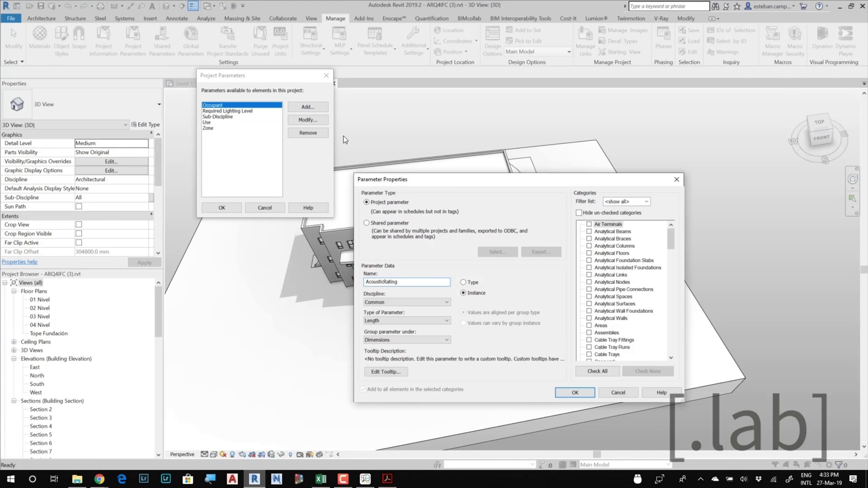The image size is (868, 488).
Task: Check the Analytical Beams category checkbox
Action: tap(589, 231)
